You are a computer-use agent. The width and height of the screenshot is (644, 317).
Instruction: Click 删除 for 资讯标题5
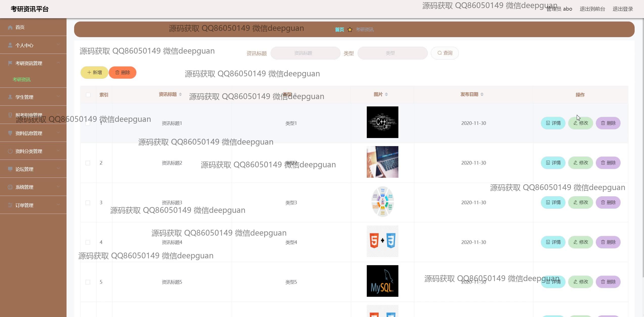pyautogui.click(x=608, y=282)
